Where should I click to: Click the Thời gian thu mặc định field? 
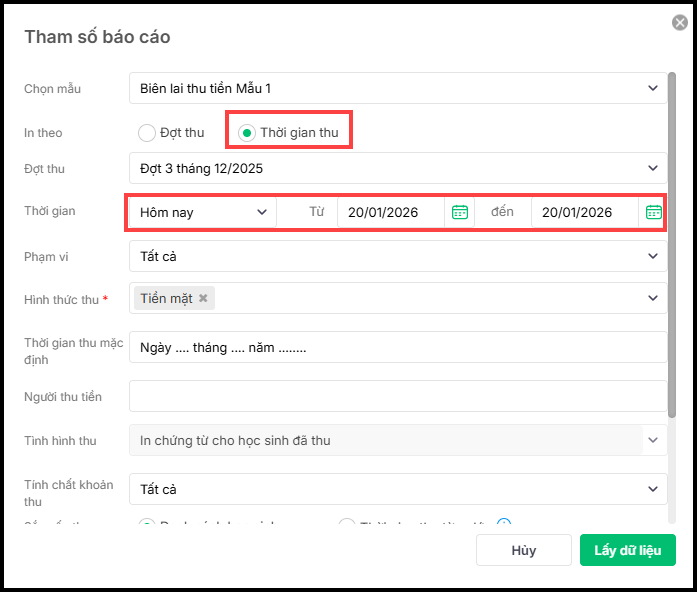(x=397, y=348)
